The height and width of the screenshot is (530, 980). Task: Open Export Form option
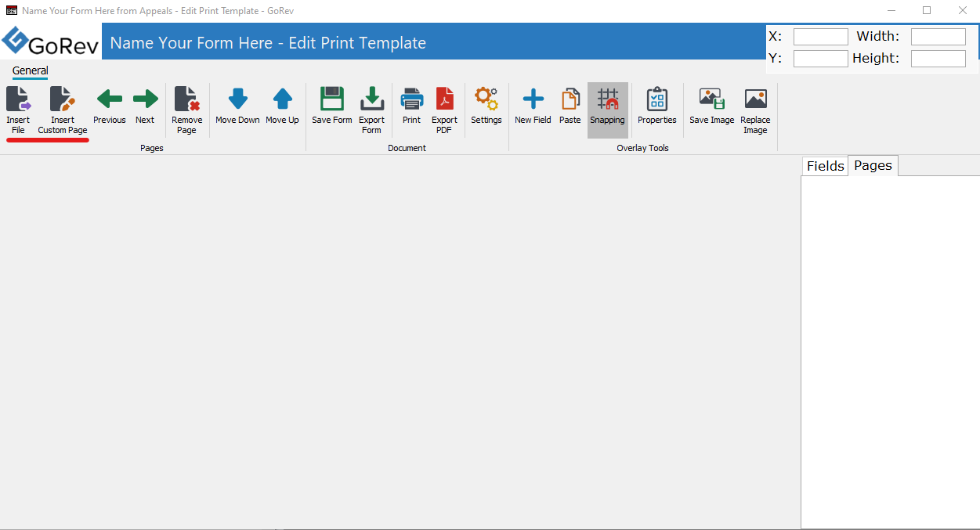[371, 110]
